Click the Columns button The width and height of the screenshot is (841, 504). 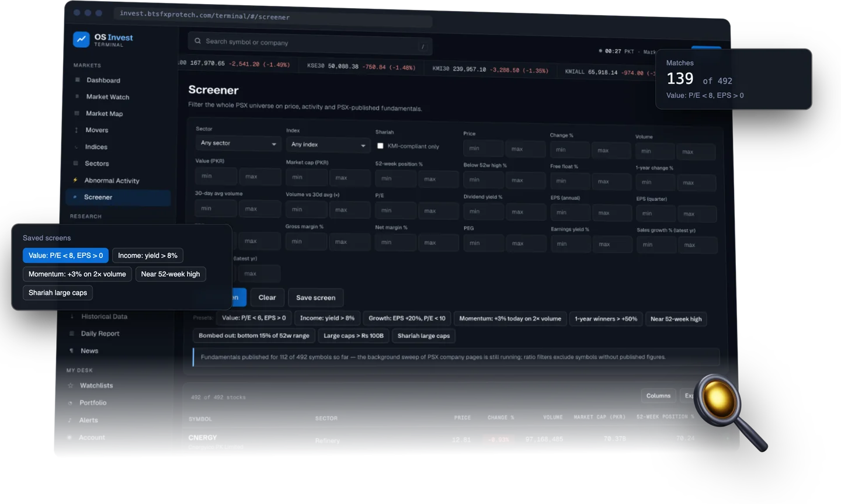[x=658, y=396]
